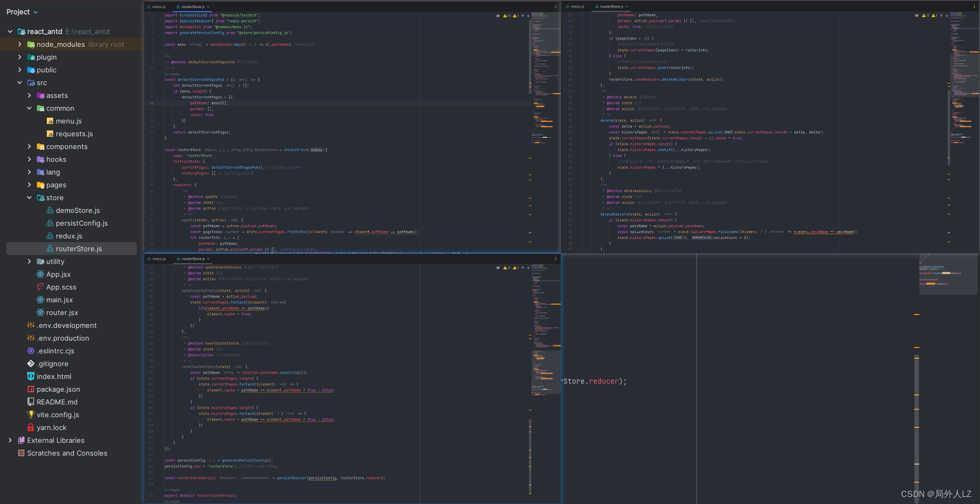Click the package.json file icon

[31, 389]
